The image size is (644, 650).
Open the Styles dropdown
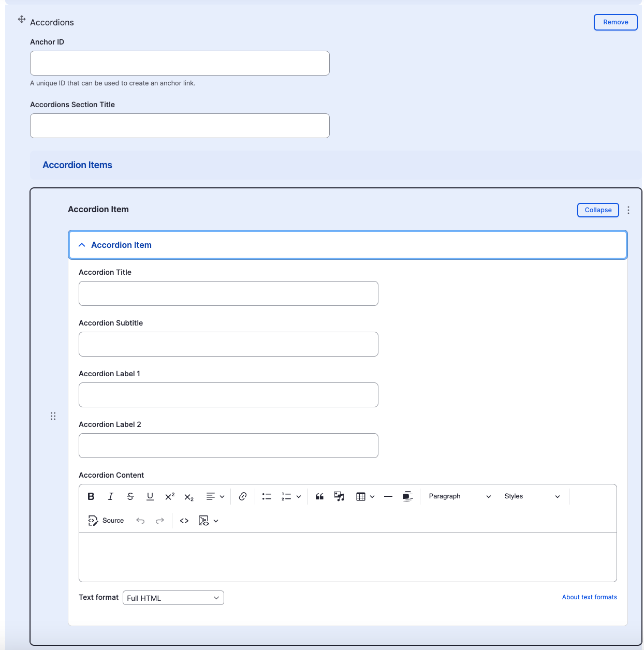tap(532, 496)
